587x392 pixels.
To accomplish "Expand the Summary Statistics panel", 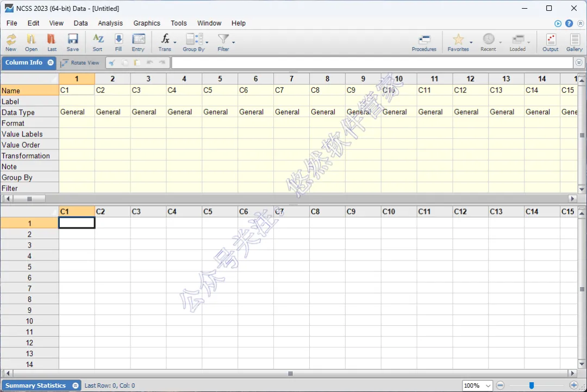I will coord(75,385).
